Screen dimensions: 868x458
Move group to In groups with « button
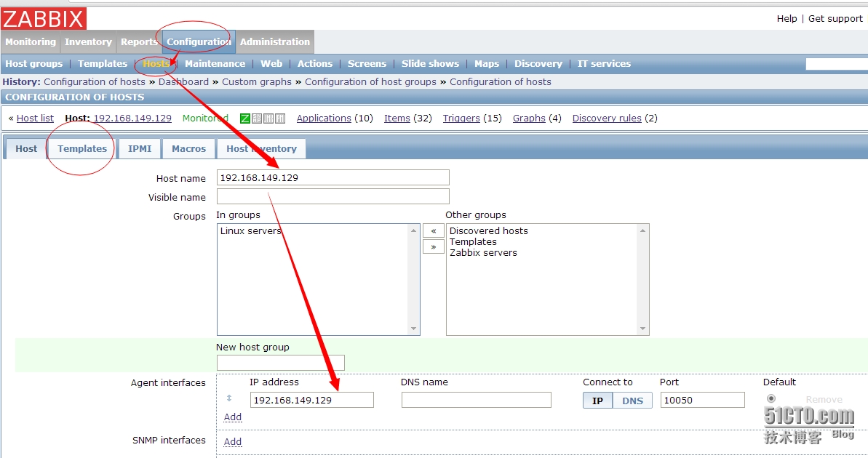pyautogui.click(x=434, y=230)
